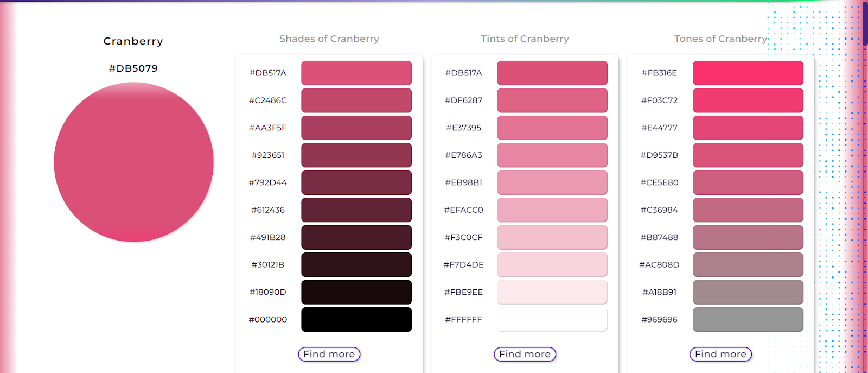Select the white #FFFFFF swatch
Screen dimensions: 868x373
click(552, 320)
